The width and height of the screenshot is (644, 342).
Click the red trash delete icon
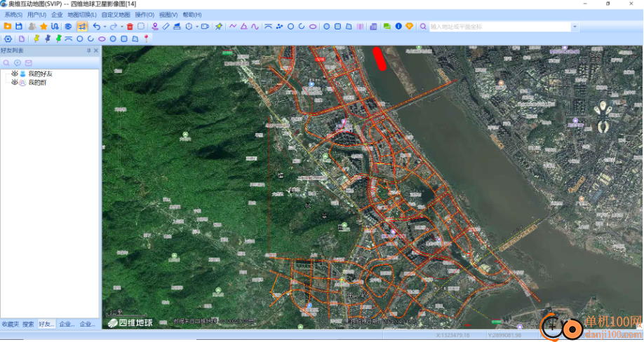tap(130, 26)
